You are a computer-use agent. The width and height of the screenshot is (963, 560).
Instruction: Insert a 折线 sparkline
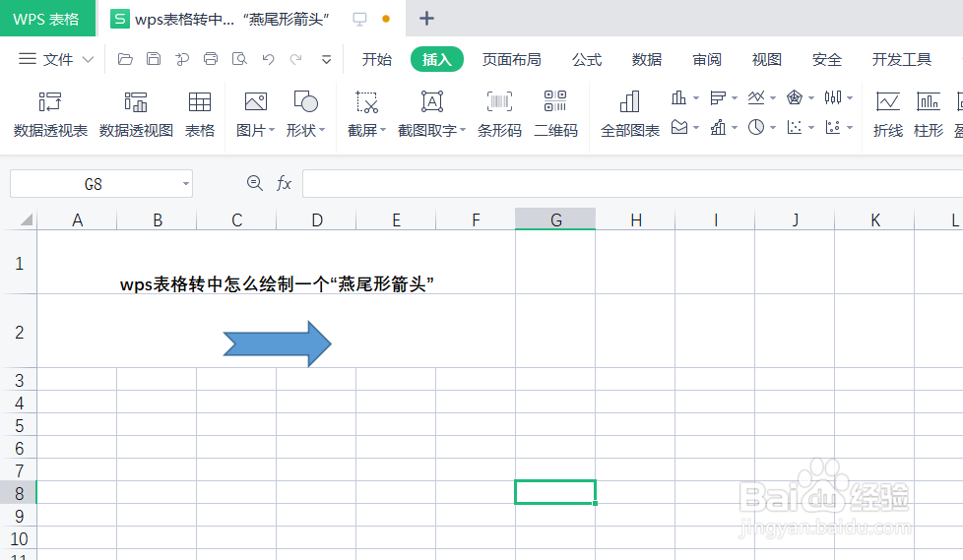pyautogui.click(x=888, y=114)
